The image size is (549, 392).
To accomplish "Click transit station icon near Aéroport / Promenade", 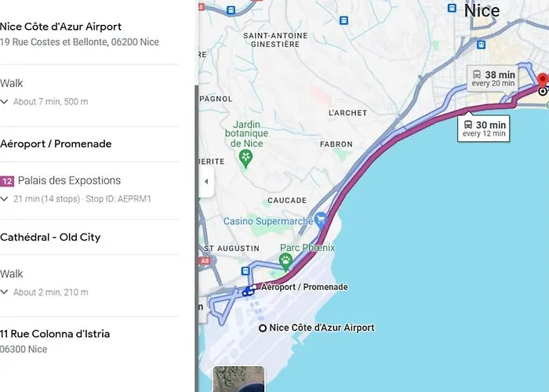I will click(x=245, y=271).
